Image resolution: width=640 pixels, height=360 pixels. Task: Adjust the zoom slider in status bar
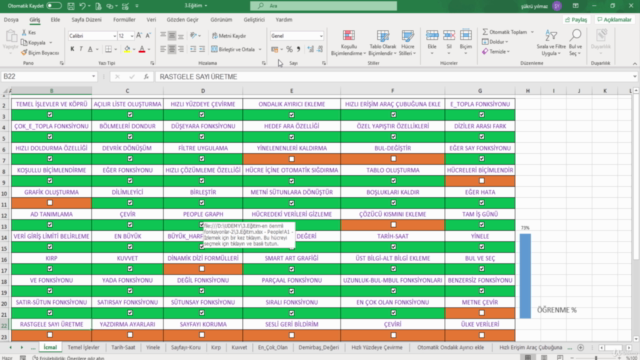pos(596,358)
